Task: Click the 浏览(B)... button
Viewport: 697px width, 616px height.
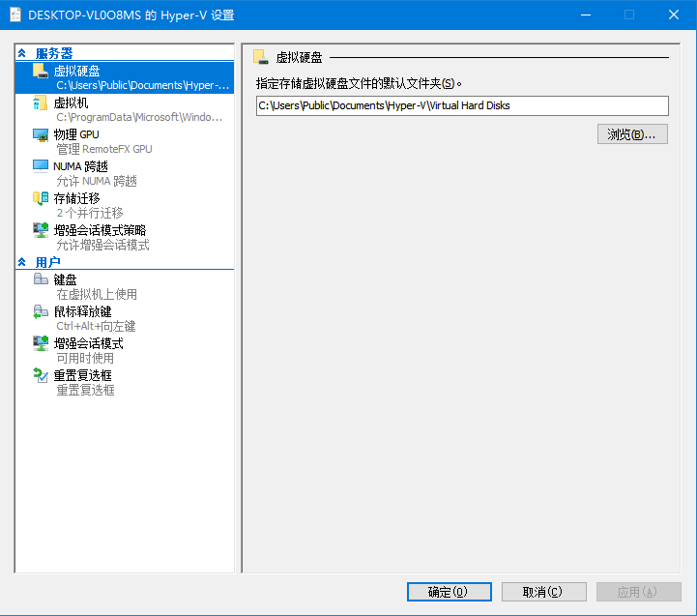Action: click(x=632, y=134)
